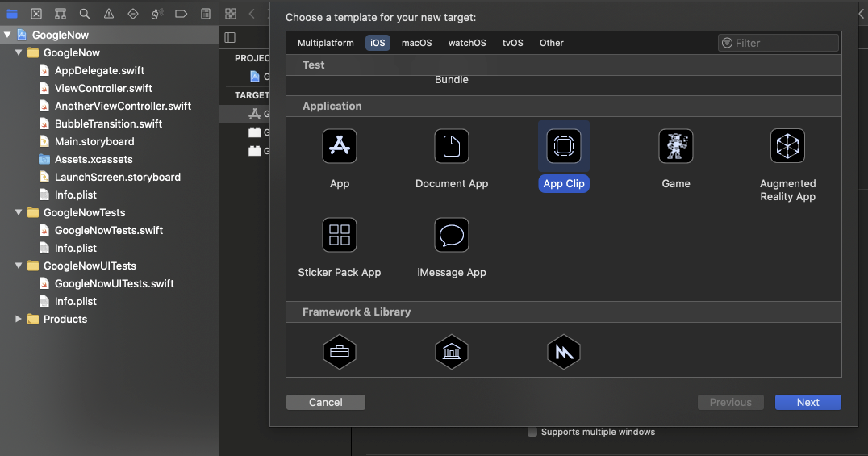868x456 pixels.
Task: Switch to the watchOS tab
Action: [x=467, y=43]
